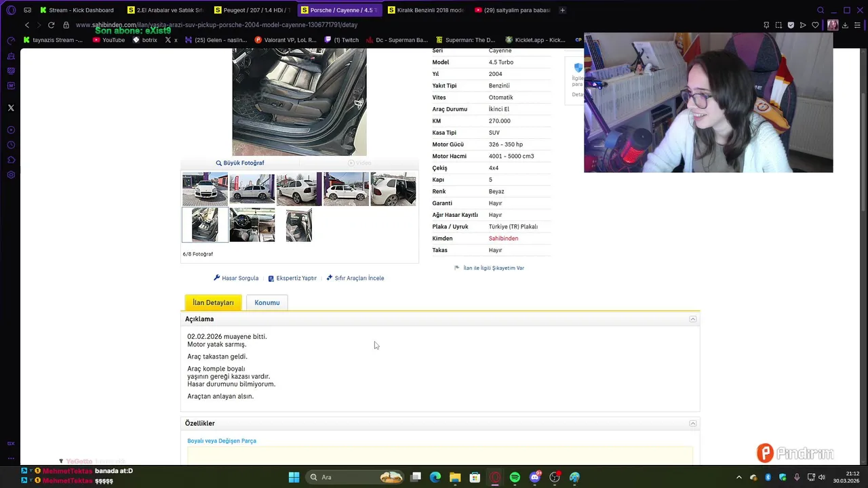868x488 pixels.
Task: Click İlan ile İlgili Şikayetim Var
Action: point(489,268)
